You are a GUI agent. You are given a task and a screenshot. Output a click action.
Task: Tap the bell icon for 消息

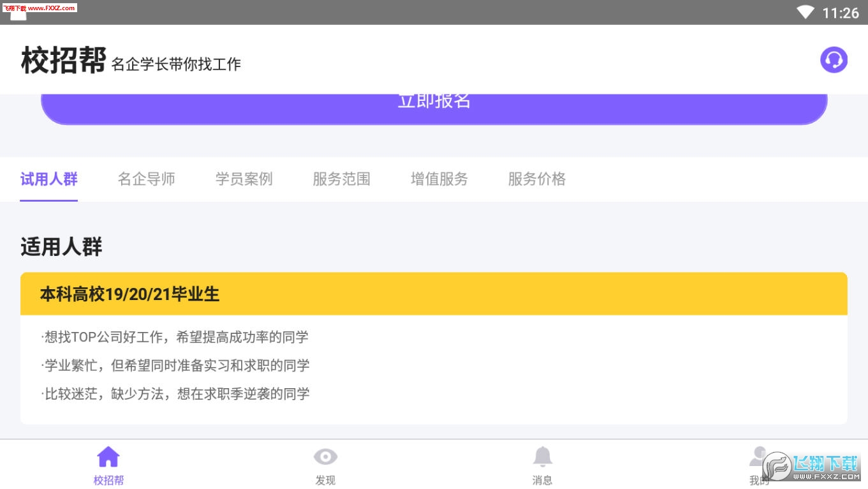pyautogui.click(x=542, y=457)
